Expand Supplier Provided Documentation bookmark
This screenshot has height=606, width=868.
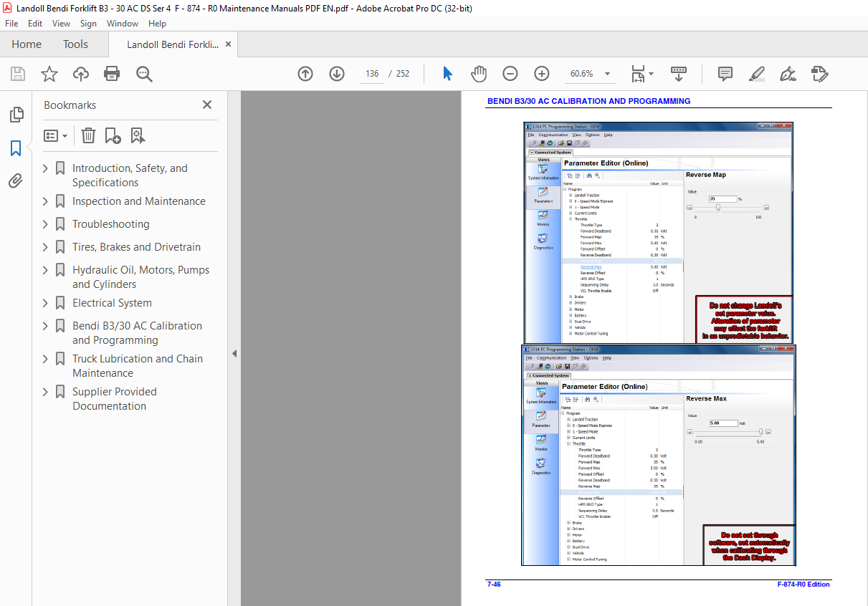pos(46,392)
